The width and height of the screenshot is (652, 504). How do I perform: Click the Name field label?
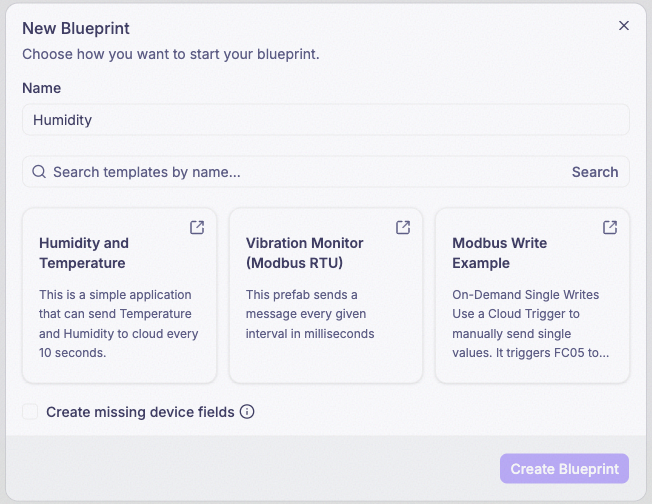42,88
